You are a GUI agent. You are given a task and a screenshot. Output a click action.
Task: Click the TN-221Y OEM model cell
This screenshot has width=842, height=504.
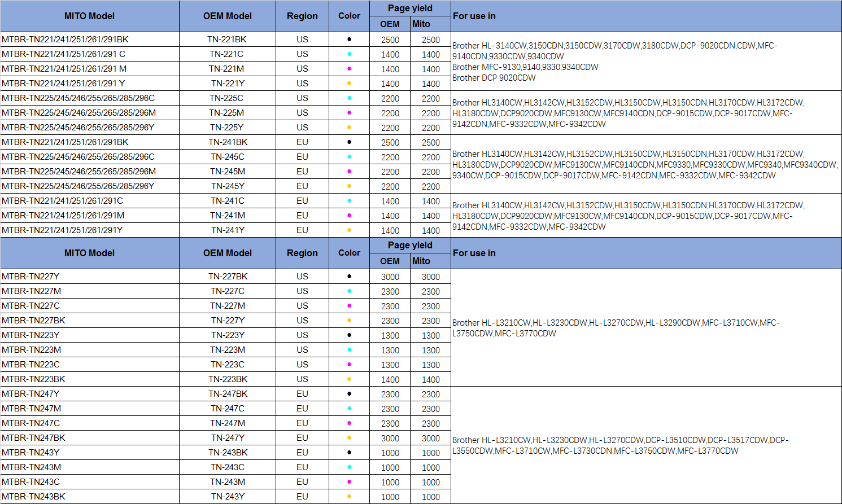(227, 84)
